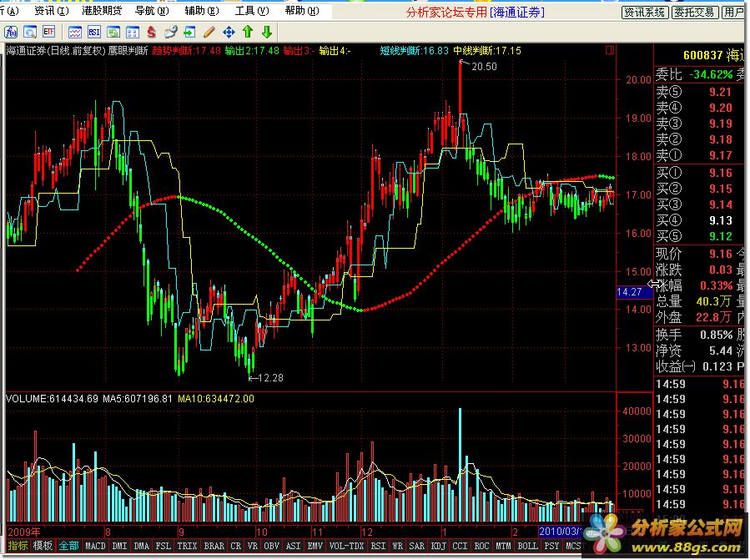Click the 委托交易 button
The image size is (750, 560).
coord(694,13)
